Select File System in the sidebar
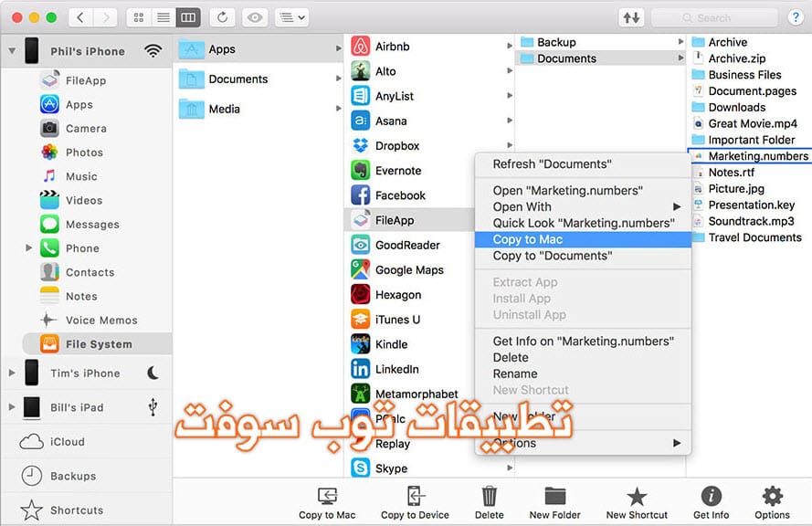This screenshot has width=812, height=526. point(98,343)
